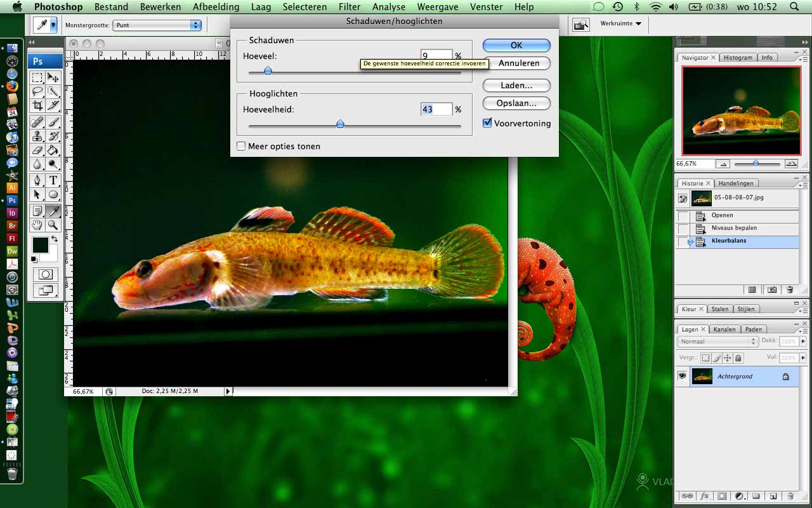Select the Move tool
The image size is (812, 508).
(x=53, y=77)
